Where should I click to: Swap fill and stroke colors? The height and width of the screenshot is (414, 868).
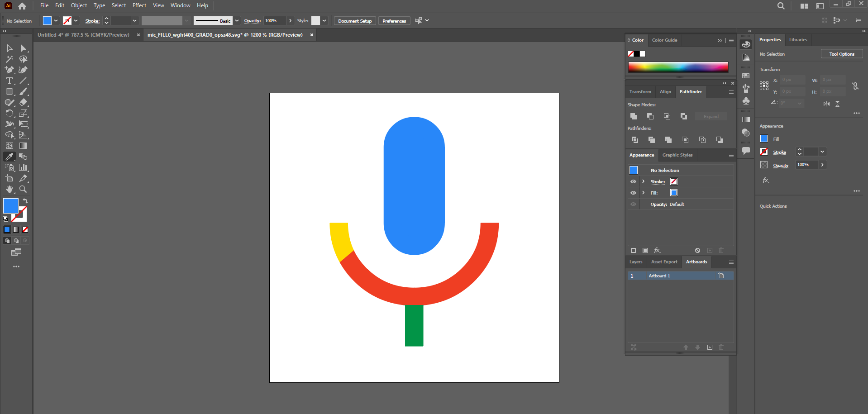(25, 201)
